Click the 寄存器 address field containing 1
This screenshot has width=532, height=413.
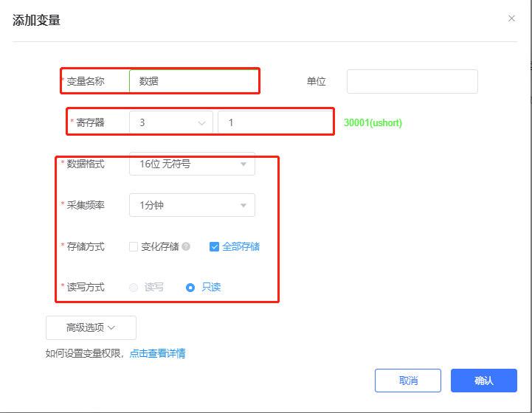pyautogui.click(x=275, y=123)
